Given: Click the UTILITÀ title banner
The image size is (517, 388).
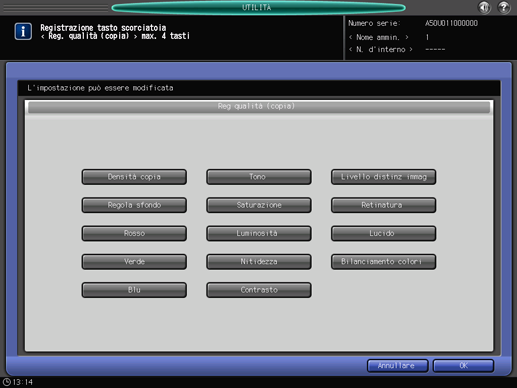Looking at the screenshot, I should tap(258, 7).
